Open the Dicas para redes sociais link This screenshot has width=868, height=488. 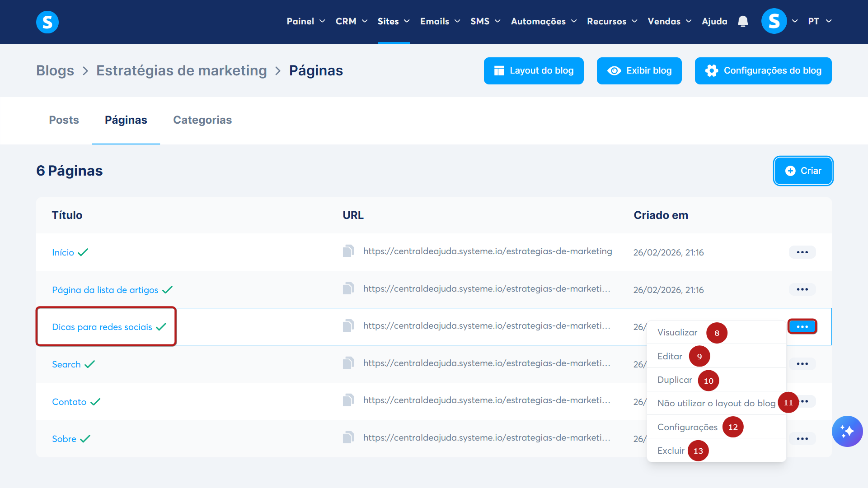[x=102, y=327]
